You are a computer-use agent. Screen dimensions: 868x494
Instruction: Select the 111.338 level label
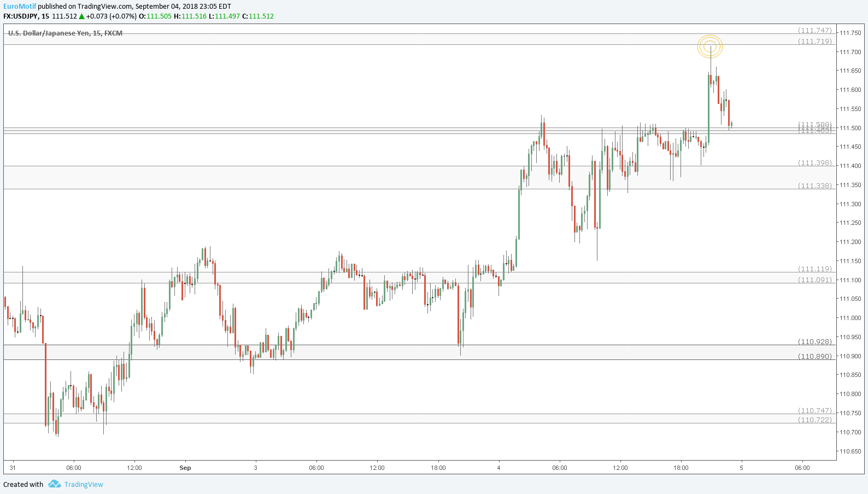tap(814, 186)
